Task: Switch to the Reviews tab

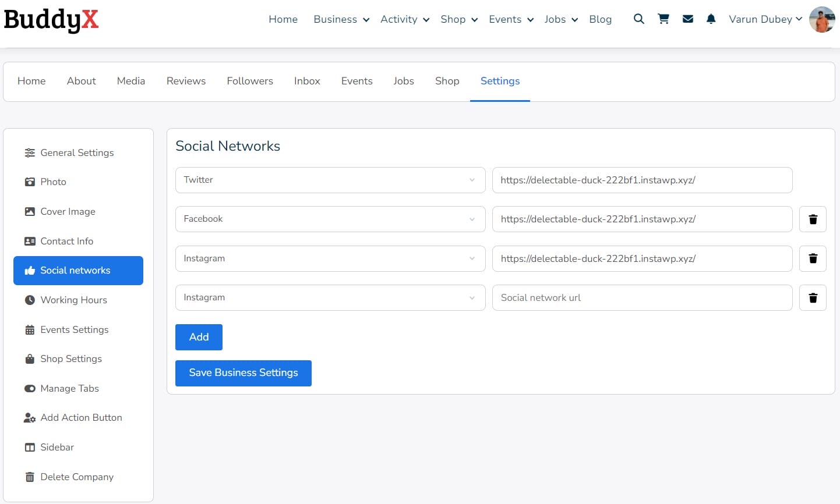Action: pyautogui.click(x=186, y=81)
